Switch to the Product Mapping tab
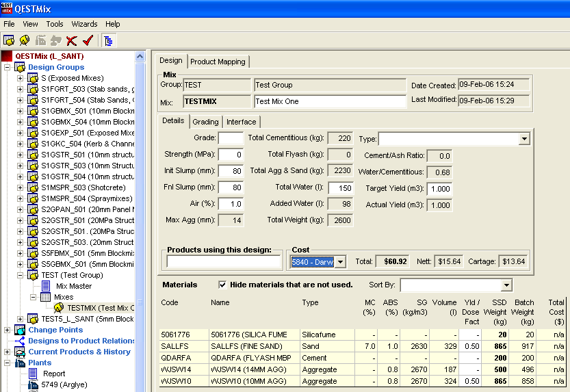570x392 pixels. point(218,62)
